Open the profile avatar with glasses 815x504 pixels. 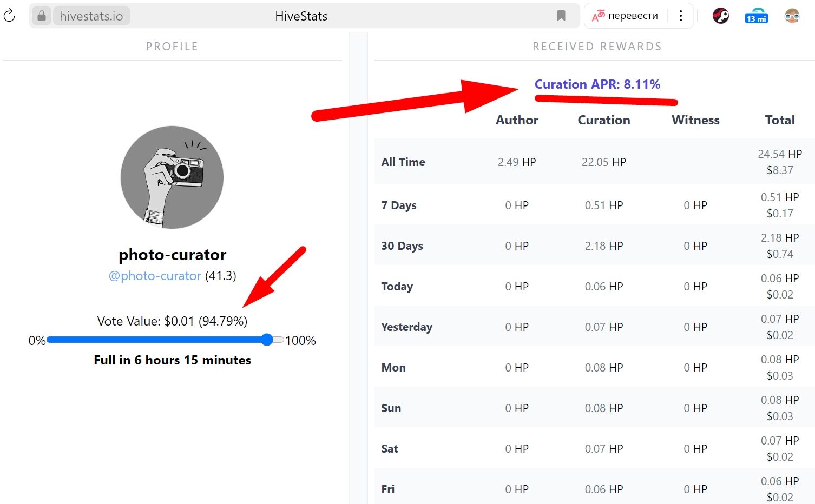pos(792,16)
